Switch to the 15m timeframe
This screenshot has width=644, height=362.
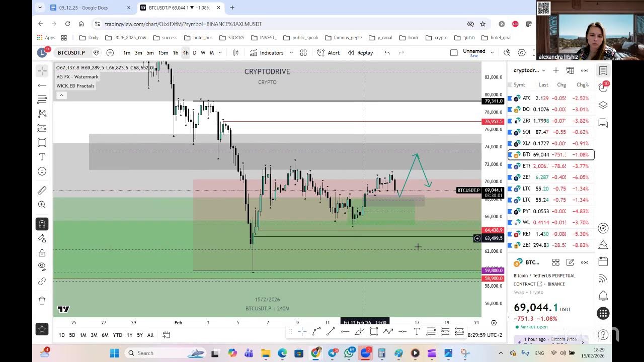(x=163, y=53)
